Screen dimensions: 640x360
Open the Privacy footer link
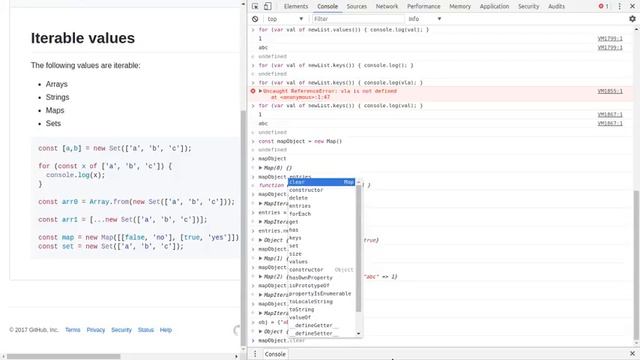pyautogui.click(x=96, y=330)
